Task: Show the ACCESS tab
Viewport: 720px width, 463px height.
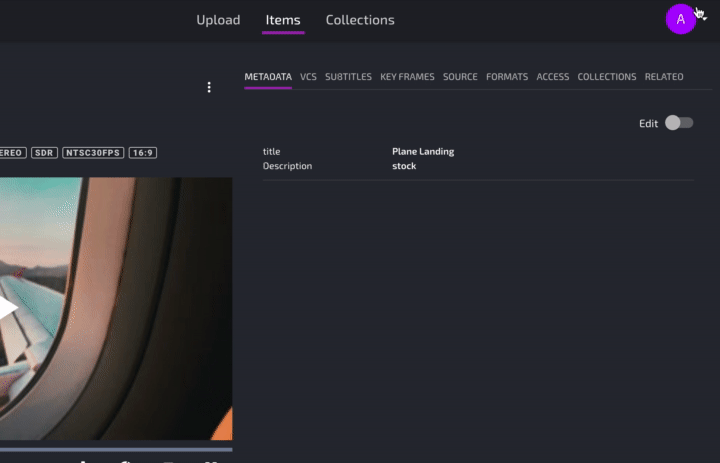Action: [553, 77]
